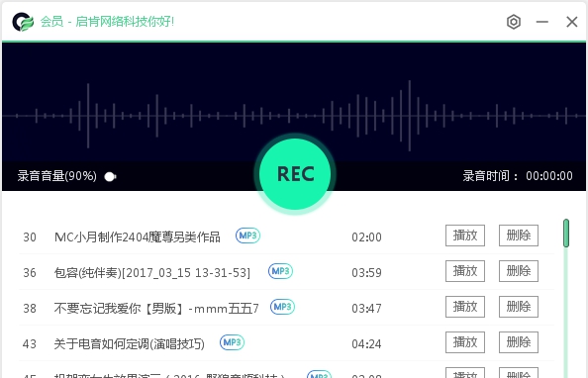Click the 03:59 duration value

coord(366,273)
